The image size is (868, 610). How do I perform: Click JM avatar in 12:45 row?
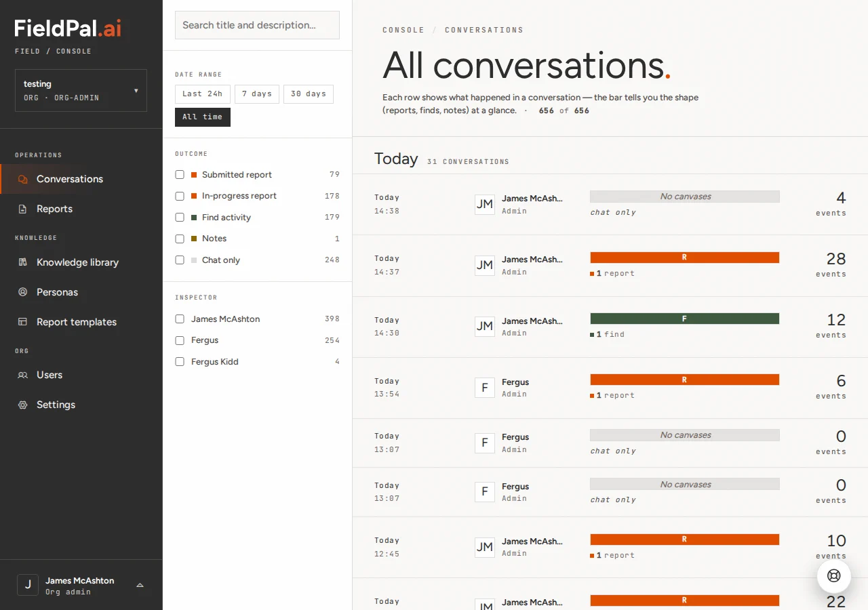click(484, 547)
